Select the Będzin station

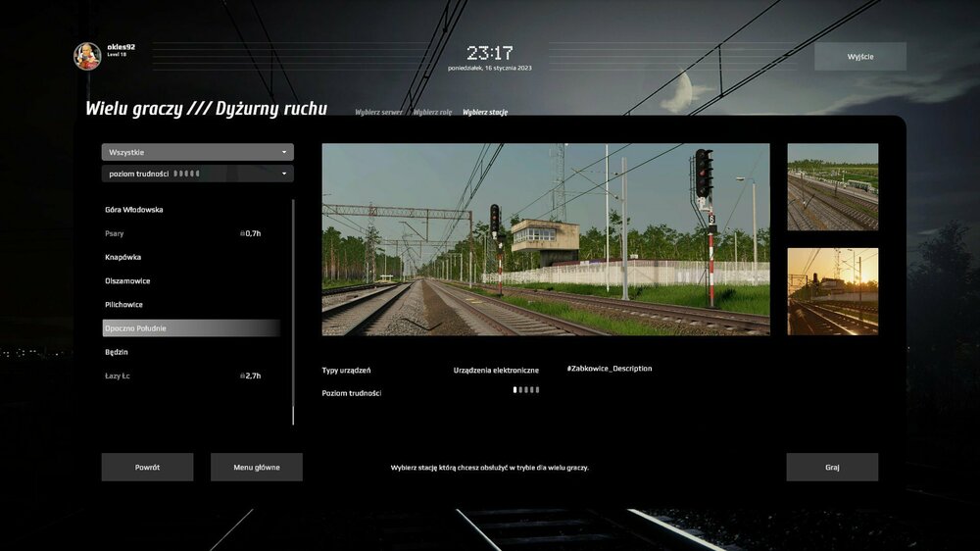[117, 352]
